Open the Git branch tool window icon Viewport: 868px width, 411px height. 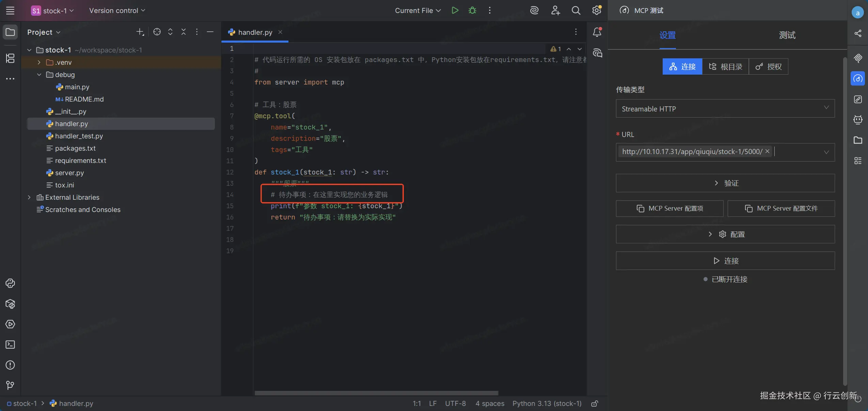point(10,385)
